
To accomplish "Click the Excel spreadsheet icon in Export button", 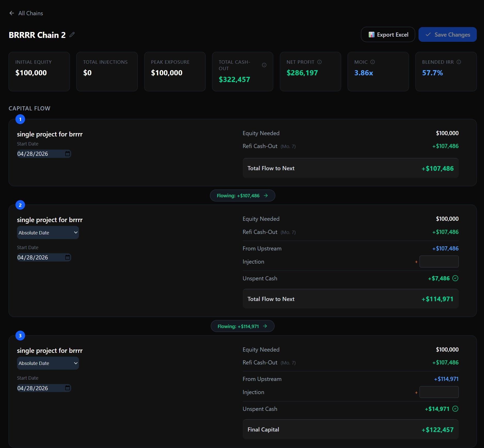I will click(x=371, y=35).
